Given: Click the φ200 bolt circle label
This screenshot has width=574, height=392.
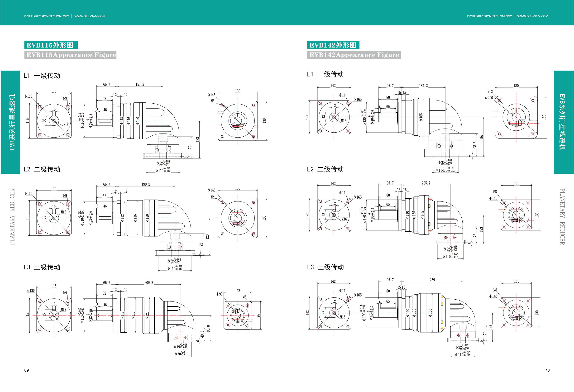Looking at the screenshot, I should click(x=489, y=98).
